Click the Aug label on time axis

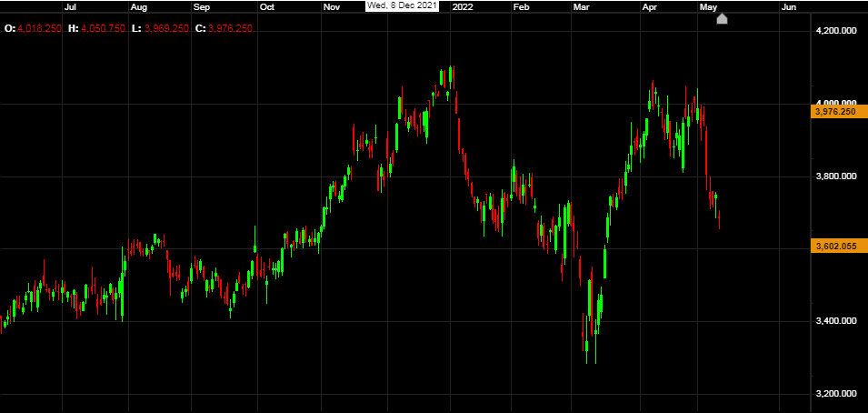tap(139, 6)
